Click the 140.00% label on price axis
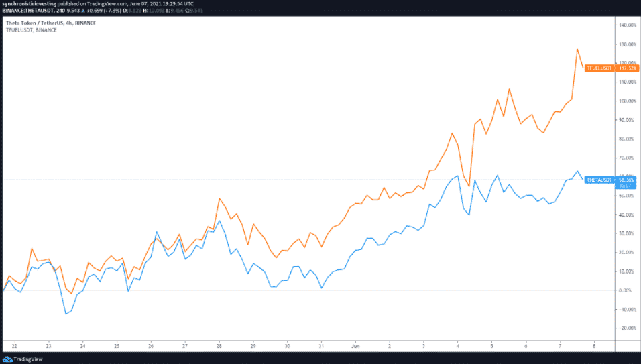The width and height of the screenshot is (641, 364). click(x=628, y=25)
